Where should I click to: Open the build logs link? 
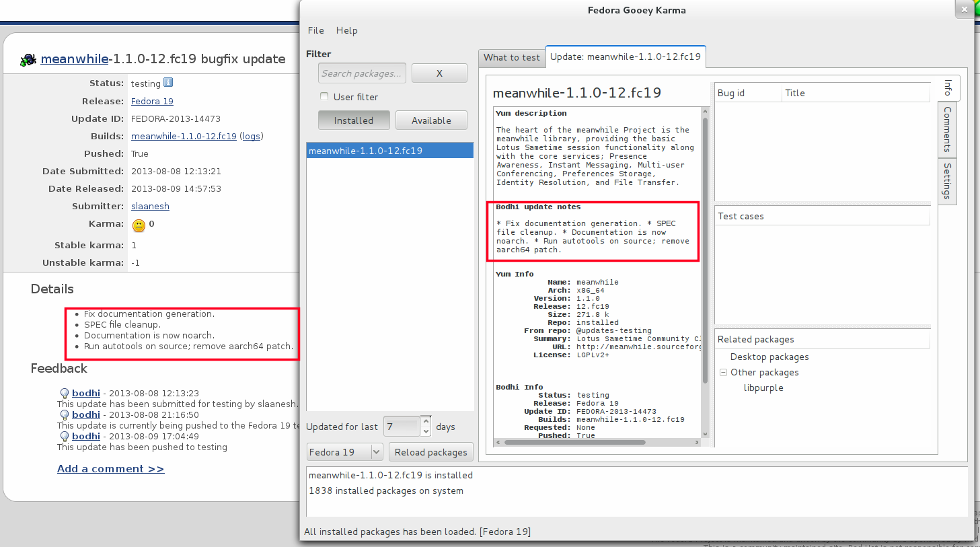[x=252, y=136]
